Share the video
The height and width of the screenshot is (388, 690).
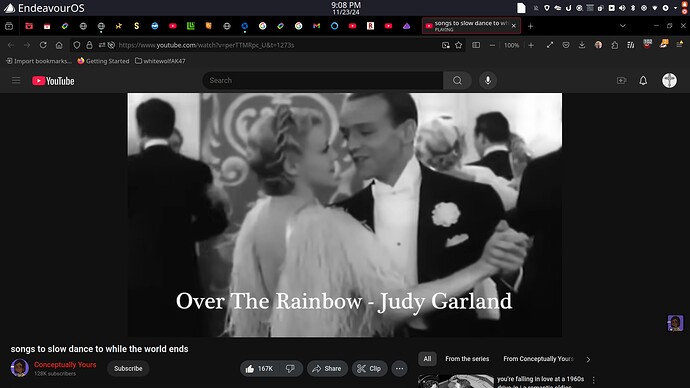pos(327,369)
